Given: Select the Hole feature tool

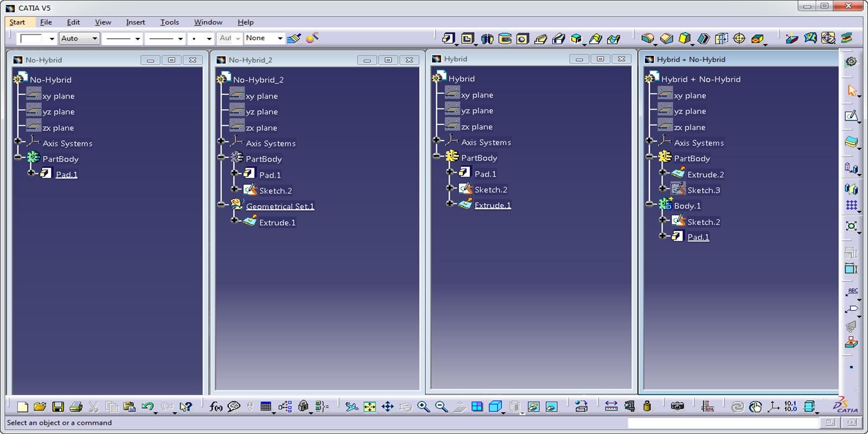Looking at the screenshot, I should coord(522,39).
